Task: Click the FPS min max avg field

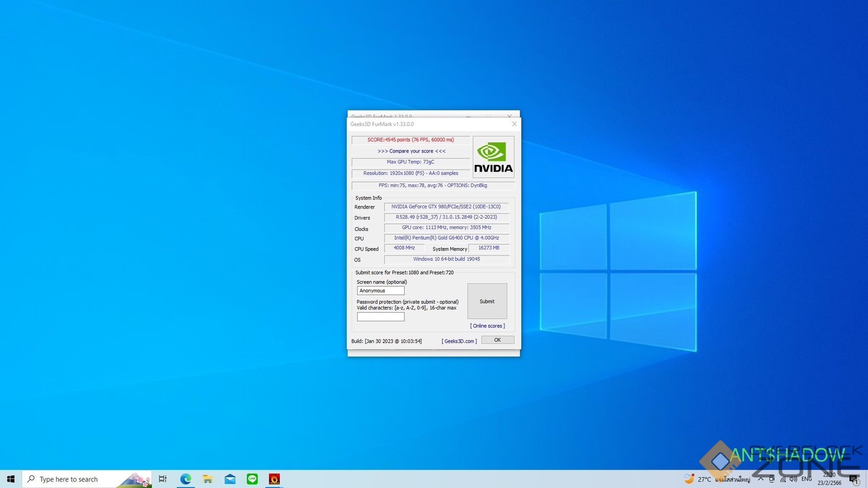Action: coord(433,186)
